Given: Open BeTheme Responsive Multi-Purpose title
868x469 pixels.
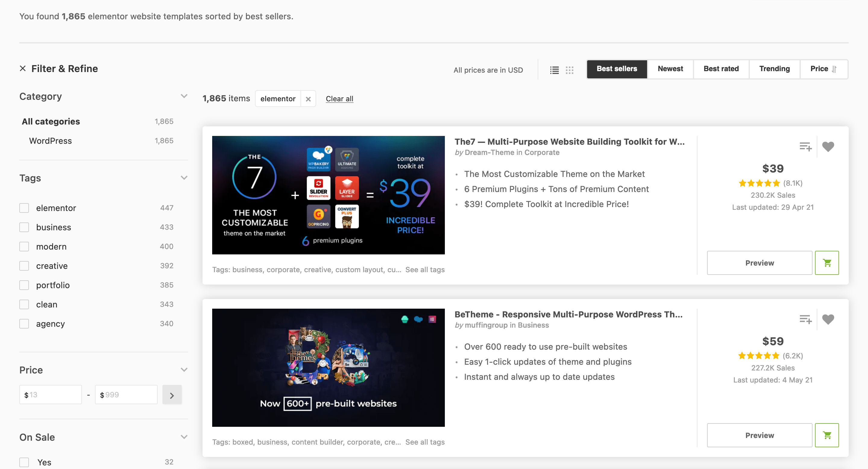Looking at the screenshot, I should [568, 314].
